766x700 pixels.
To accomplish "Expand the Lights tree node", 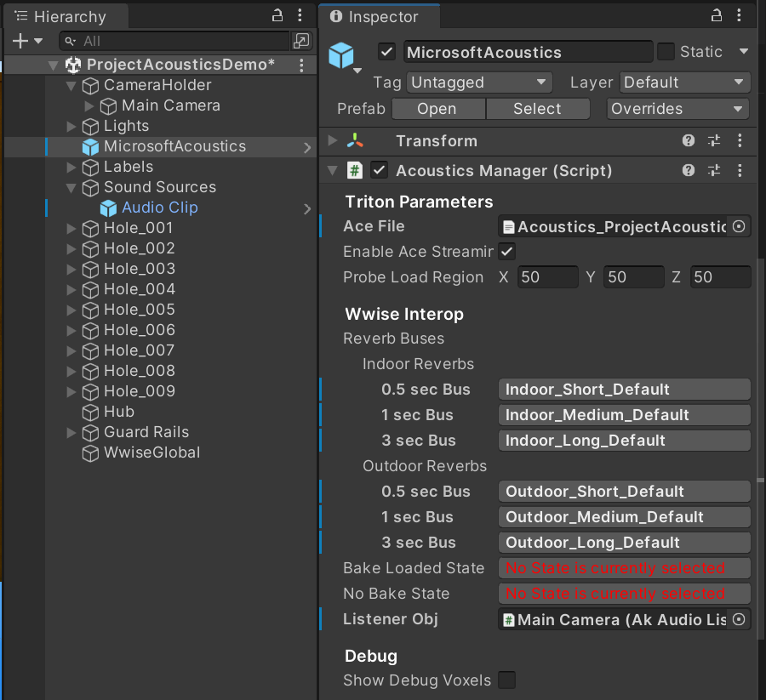I will pos(71,127).
